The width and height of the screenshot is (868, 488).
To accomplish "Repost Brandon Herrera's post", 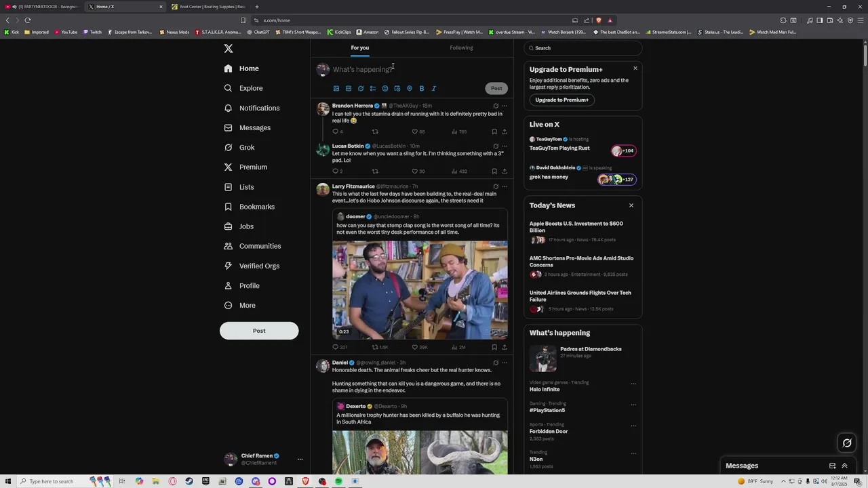I will click(x=375, y=131).
